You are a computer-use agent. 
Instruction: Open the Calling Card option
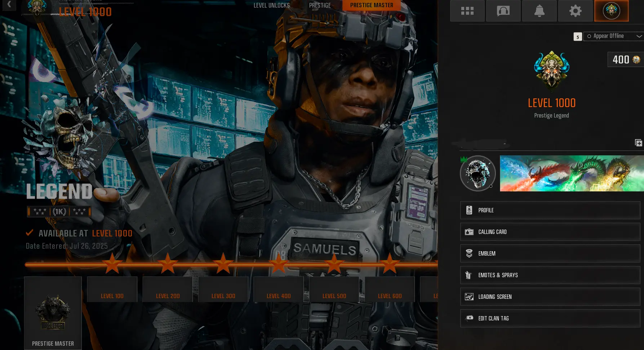[x=550, y=232]
